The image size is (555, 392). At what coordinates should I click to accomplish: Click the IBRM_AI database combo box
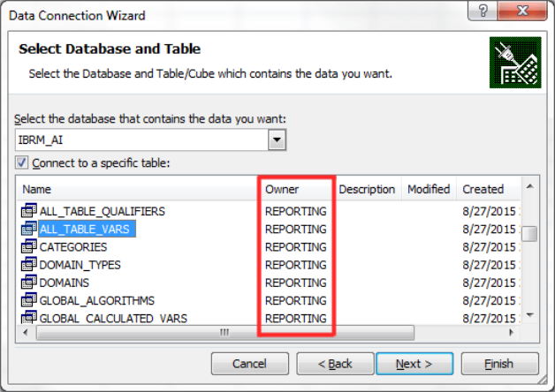coord(150,139)
